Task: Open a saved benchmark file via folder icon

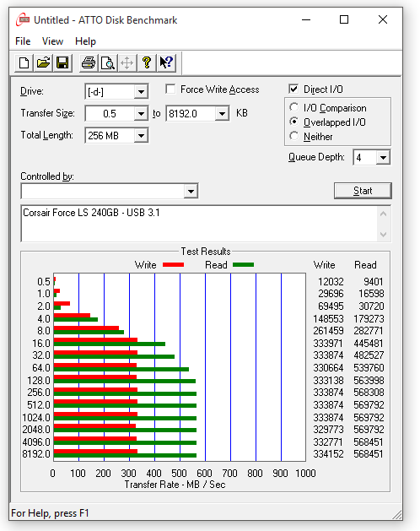Action: pos(43,62)
